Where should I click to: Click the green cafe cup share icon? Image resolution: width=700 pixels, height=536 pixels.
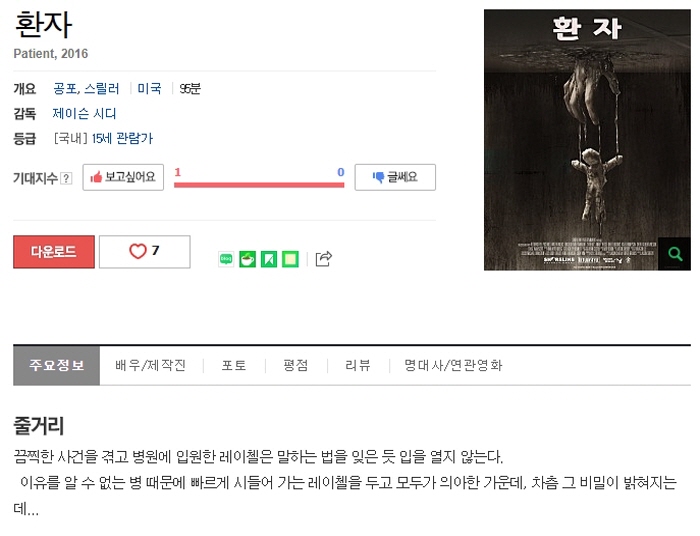(x=247, y=259)
